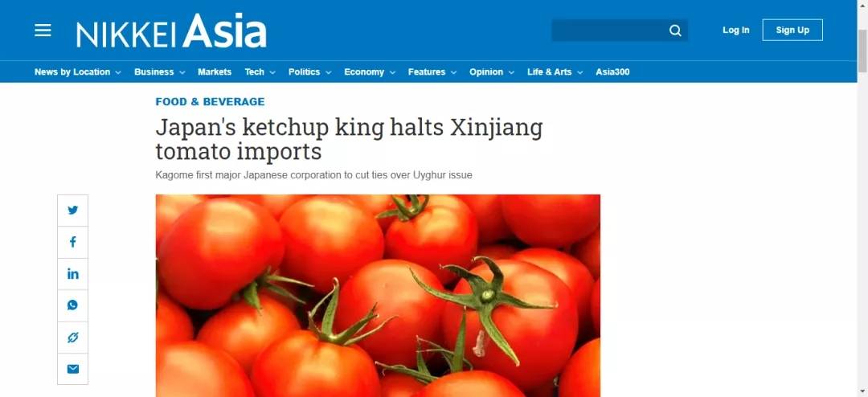Viewport: 868px width, 397px height.
Task: Copy article link icon
Action: pos(72,338)
